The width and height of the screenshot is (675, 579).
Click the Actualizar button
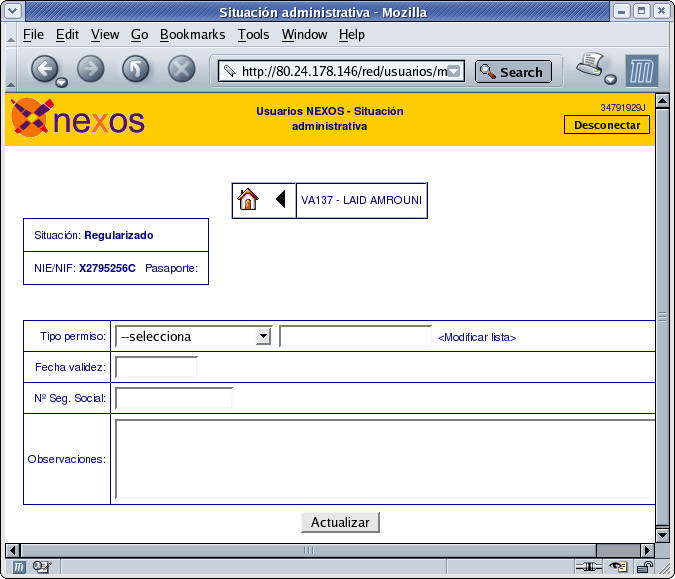(x=340, y=522)
